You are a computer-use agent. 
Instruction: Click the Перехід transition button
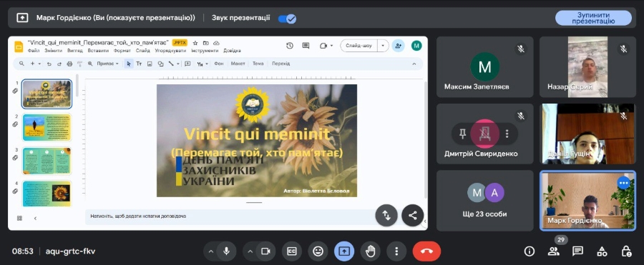pyautogui.click(x=281, y=64)
